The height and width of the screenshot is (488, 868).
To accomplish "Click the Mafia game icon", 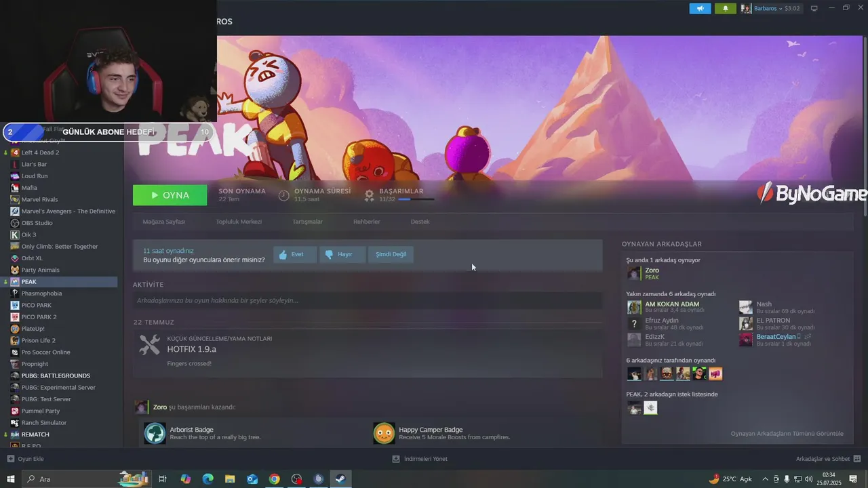I will [15, 188].
